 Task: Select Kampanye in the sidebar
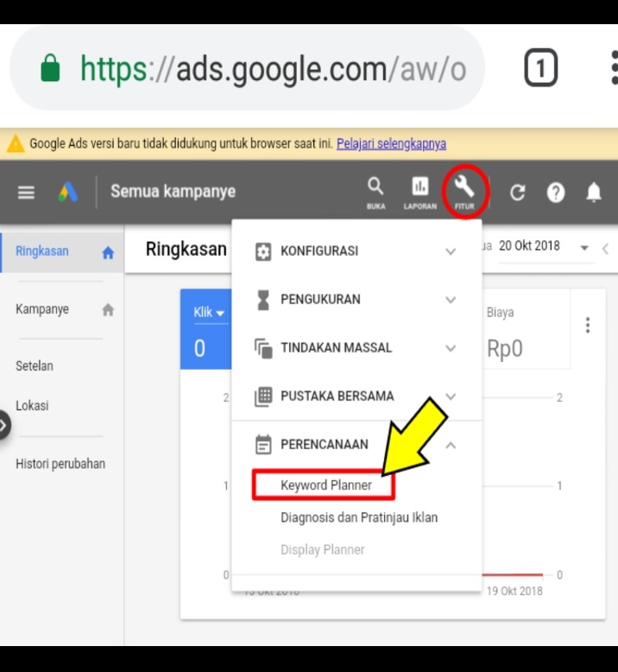coord(42,309)
